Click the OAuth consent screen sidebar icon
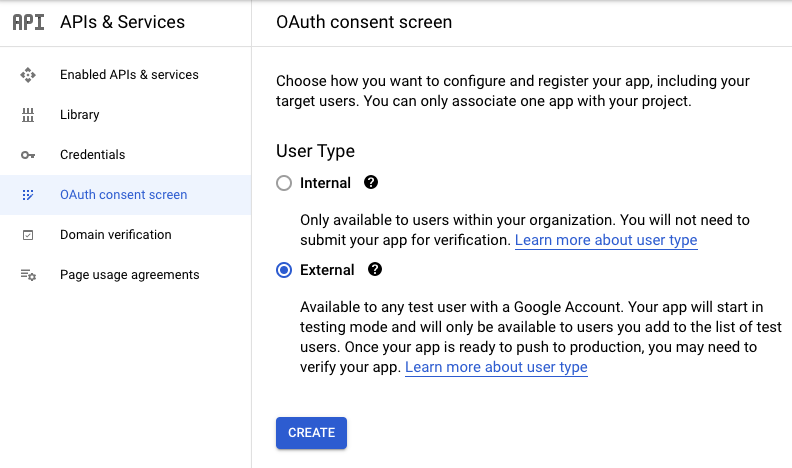 tap(28, 195)
